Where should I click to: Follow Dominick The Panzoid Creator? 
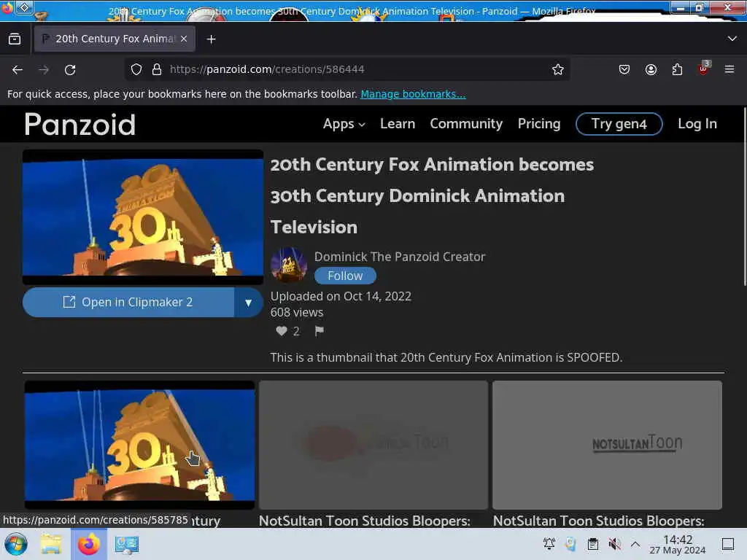[345, 276]
